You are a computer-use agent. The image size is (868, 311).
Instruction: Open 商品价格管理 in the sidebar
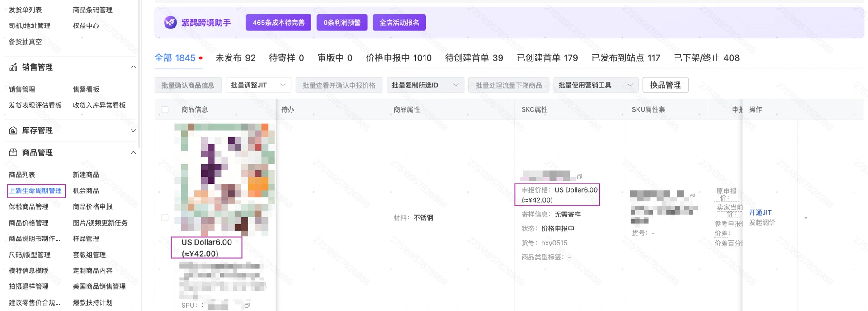28,223
